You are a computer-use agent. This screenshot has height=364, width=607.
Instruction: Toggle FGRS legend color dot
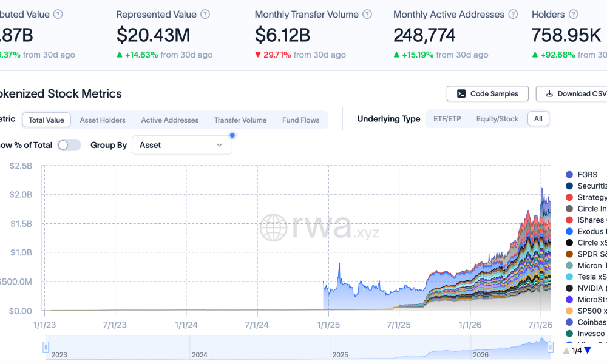569,175
